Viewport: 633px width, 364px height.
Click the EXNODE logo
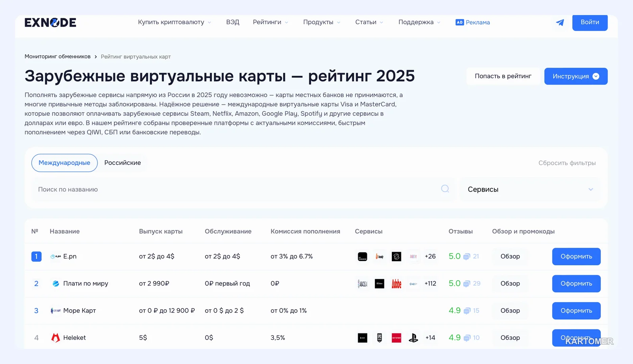point(50,23)
